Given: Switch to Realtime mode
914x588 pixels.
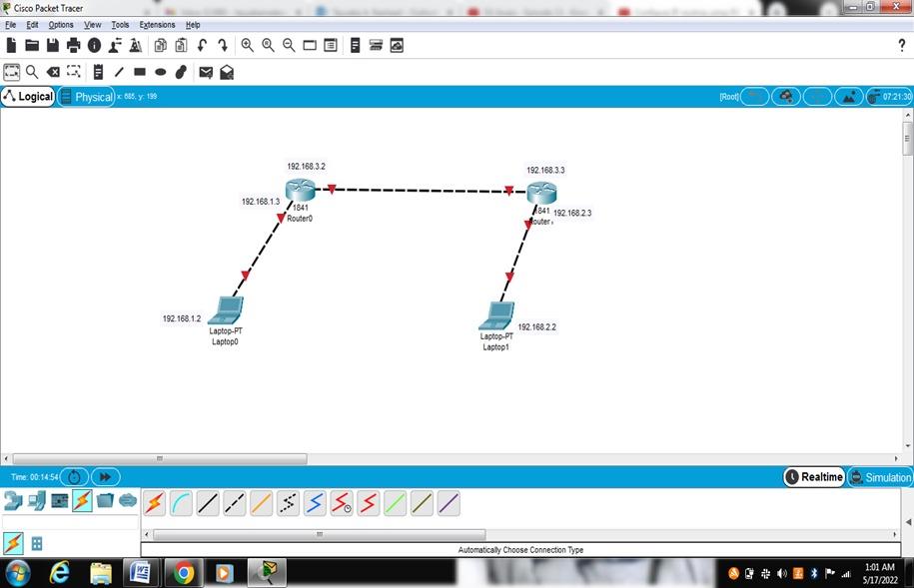Looking at the screenshot, I should (814, 477).
